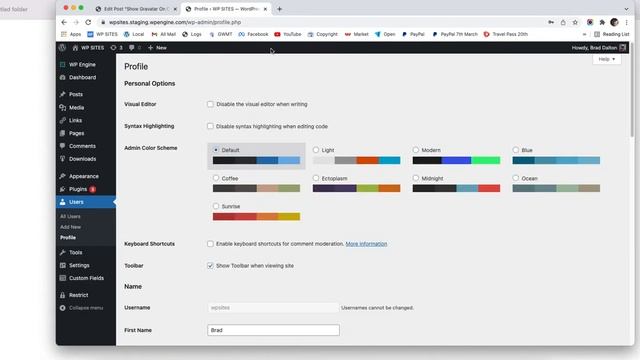640x360 pixels.
Task: Expand Chrome tab search chevron
Action: 626,9
